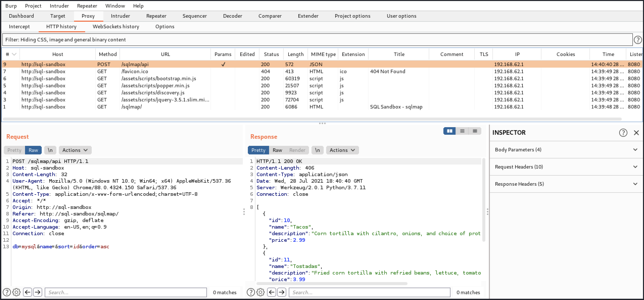Switch to the Decoder tab
Image resolution: width=644 pixels, height=300 pixels.
tap(232, 16)
